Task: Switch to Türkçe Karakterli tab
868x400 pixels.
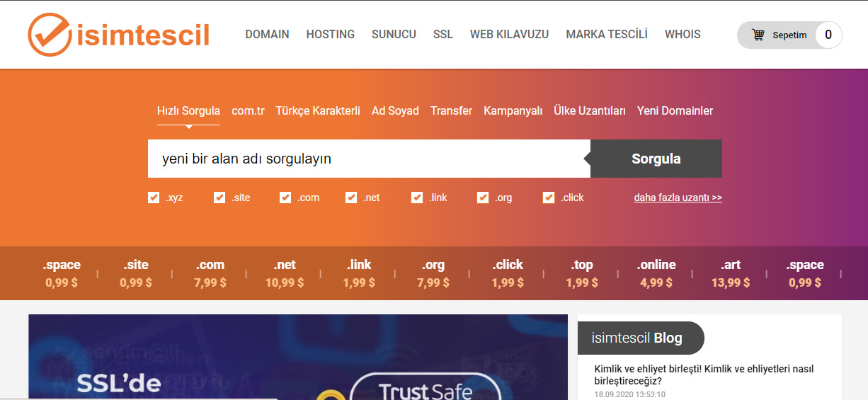Action: click(x=318, y=110)
